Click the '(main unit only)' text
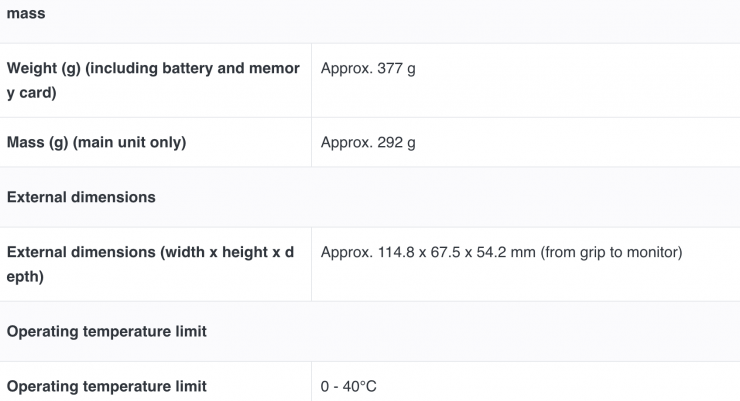740x401 pixels. (x=135, y=142)
